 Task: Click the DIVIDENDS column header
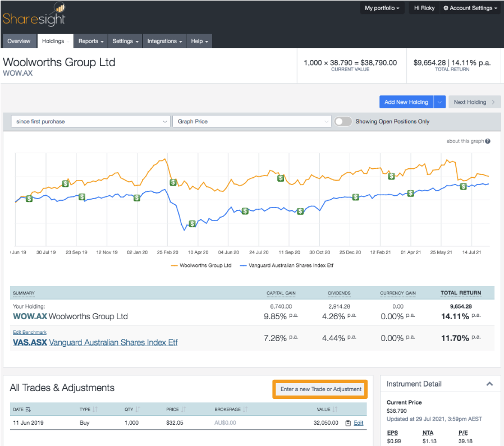[x=339, y=293]
